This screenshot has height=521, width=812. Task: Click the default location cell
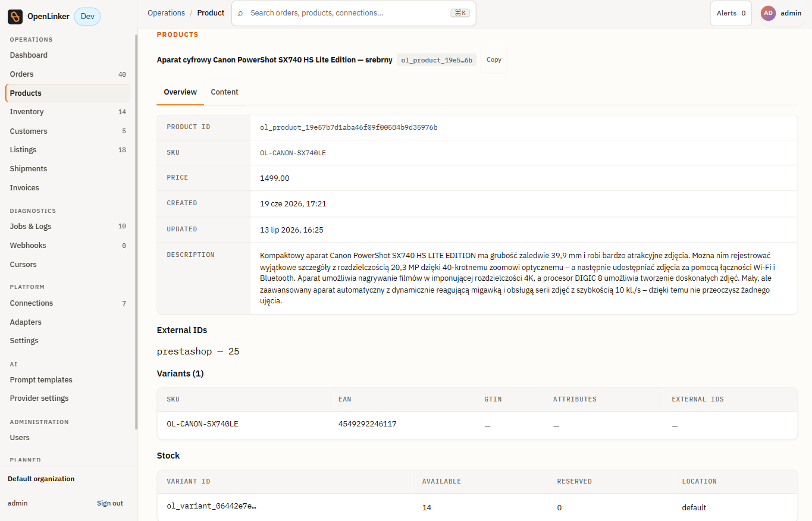[694, 508]
